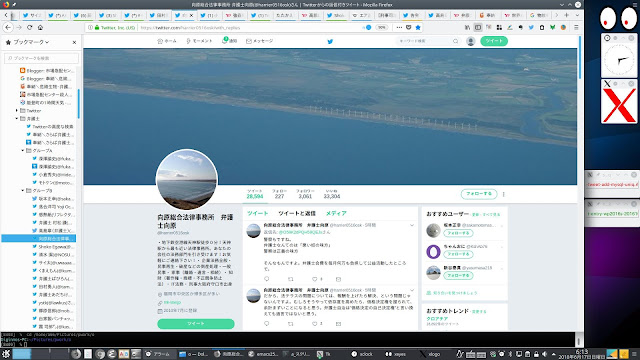
Task: Click the green Tweet button under profile bio
Action: click(x=196, y=324)
